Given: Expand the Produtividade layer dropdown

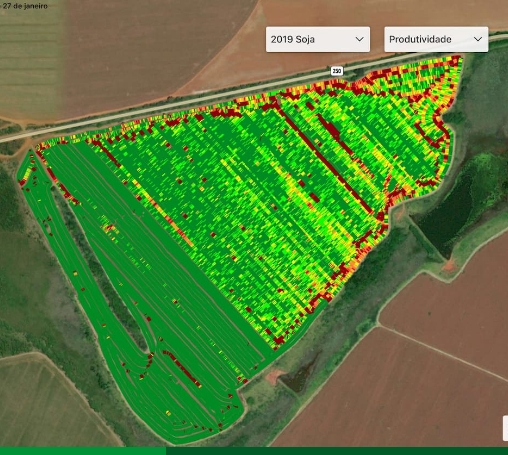Looking at the screenshot, I should (436, 39).
